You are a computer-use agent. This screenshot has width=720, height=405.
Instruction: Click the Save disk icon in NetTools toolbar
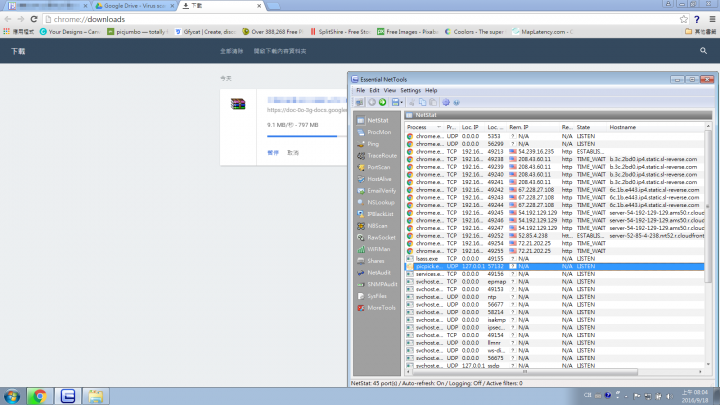coord(395,102)
